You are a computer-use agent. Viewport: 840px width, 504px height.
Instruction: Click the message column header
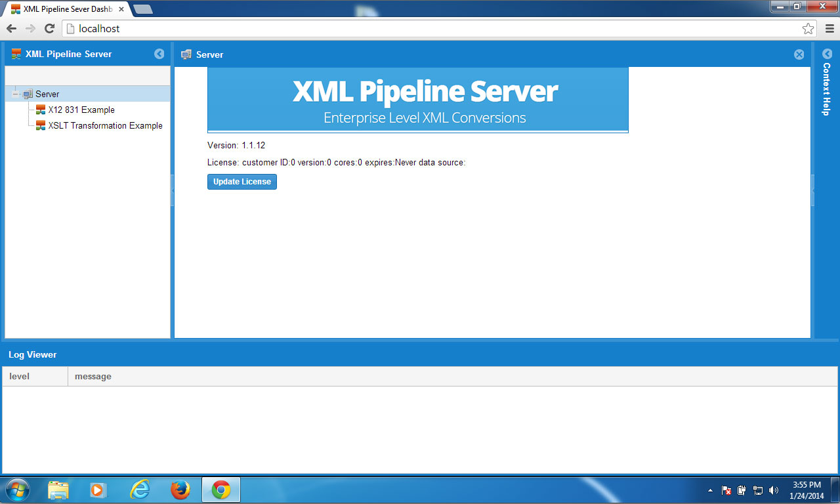(453, 376)
